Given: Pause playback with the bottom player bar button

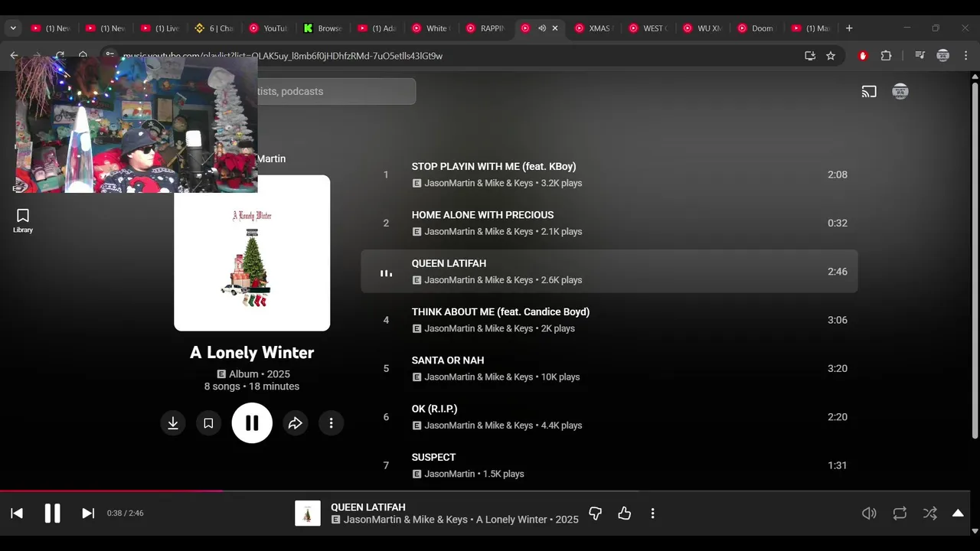Looking at the screenshot, I should point(52,514).
